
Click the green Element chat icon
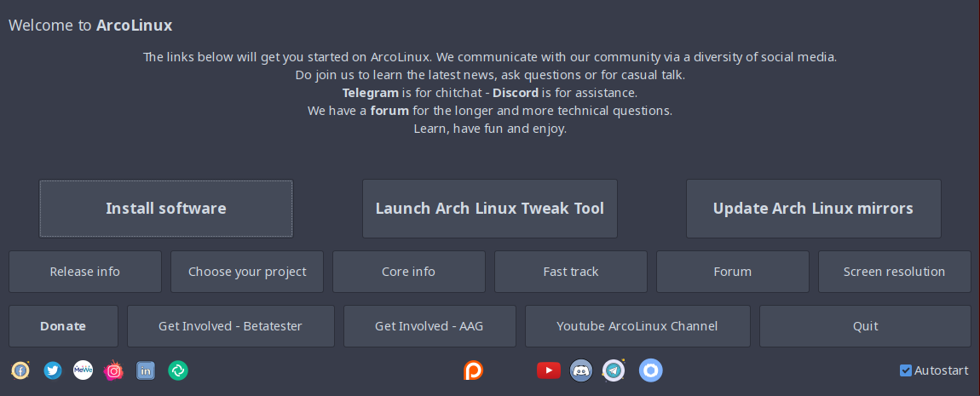[x=178, y=370]
